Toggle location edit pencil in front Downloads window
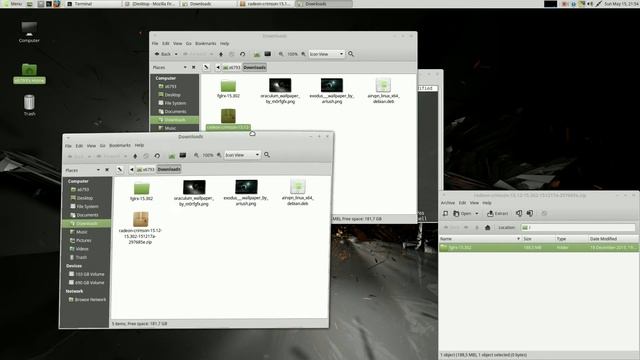This screenshot has width=640, height=360. (120, 169)
